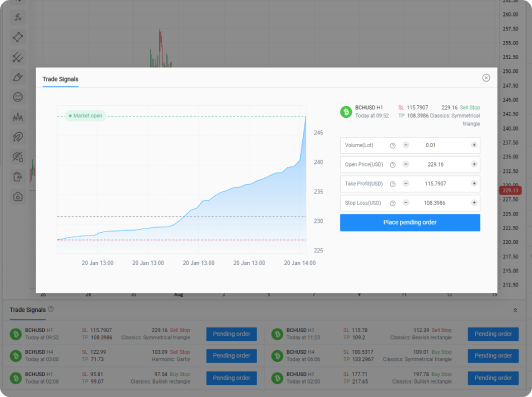
Task: Toggle hide and lock drawings eye tool
Action: pos(18,157)
